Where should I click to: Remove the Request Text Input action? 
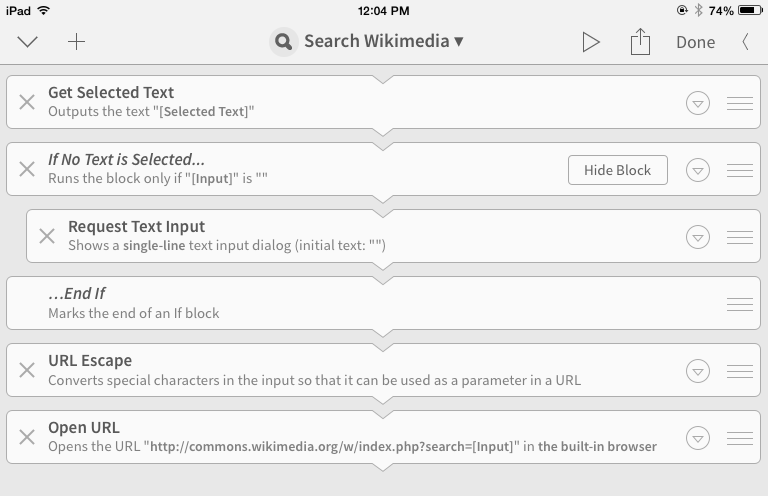click(x=47, y=236)
